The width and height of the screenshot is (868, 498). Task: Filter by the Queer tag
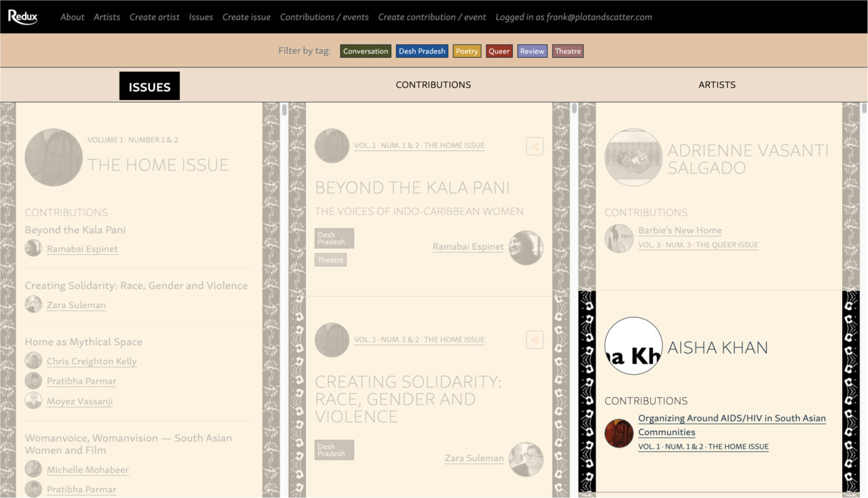(x=499, y=51)
